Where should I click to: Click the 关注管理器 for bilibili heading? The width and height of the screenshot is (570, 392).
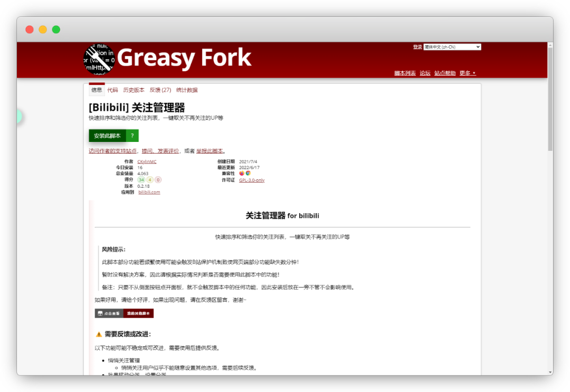[282, 216]
